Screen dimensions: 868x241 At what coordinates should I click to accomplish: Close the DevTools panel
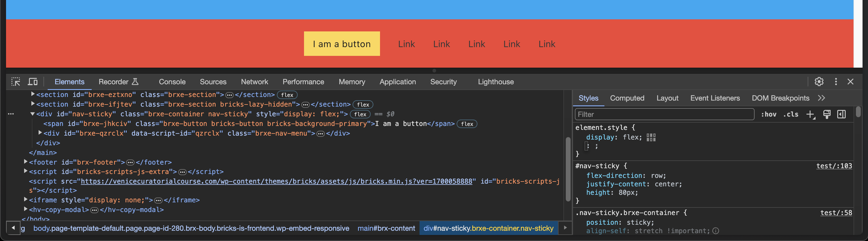click(x=851, y=82)
